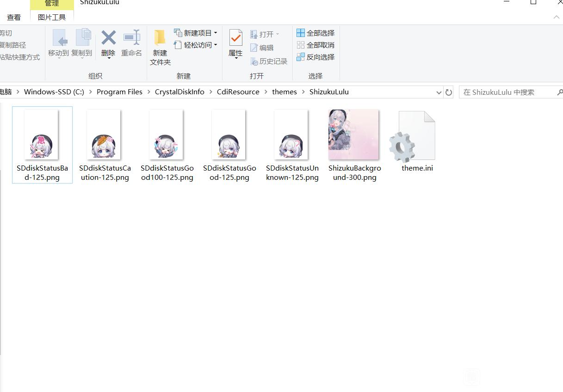
Task: Click the Copy path (复制路径) command
Action: point(13,45)
